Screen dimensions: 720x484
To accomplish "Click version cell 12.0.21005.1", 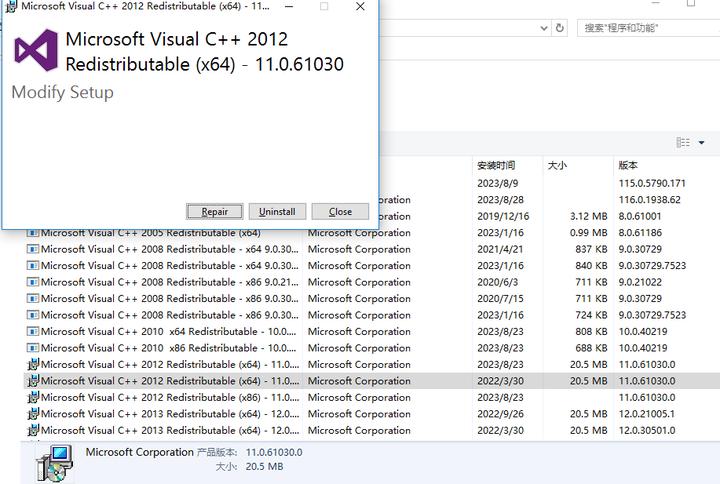I will 647,414.
